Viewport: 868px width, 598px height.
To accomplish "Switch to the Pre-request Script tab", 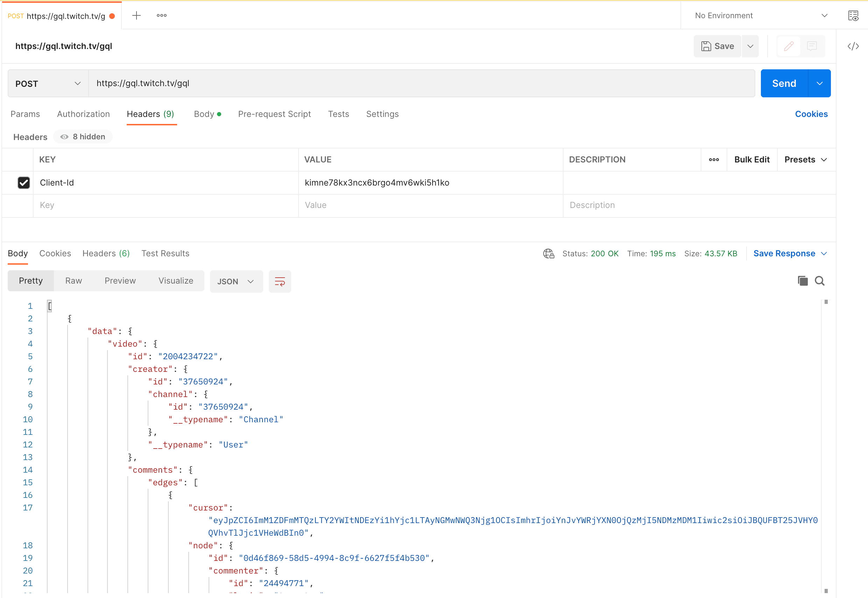I will 274,114.
